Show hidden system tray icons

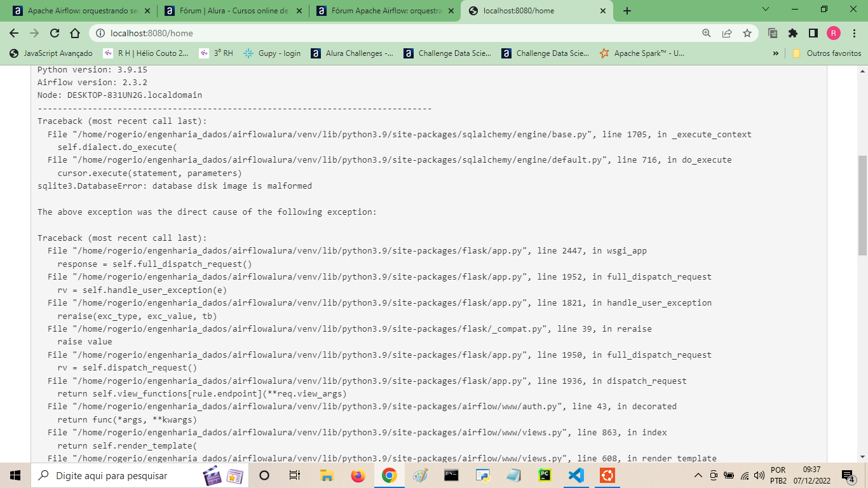coord(698,475)
